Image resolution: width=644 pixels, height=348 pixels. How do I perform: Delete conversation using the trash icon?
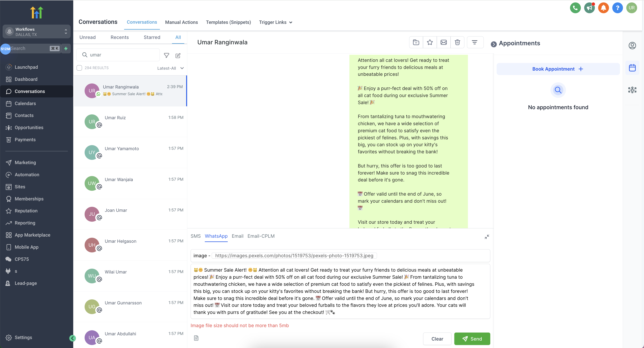tap(457, 42)
